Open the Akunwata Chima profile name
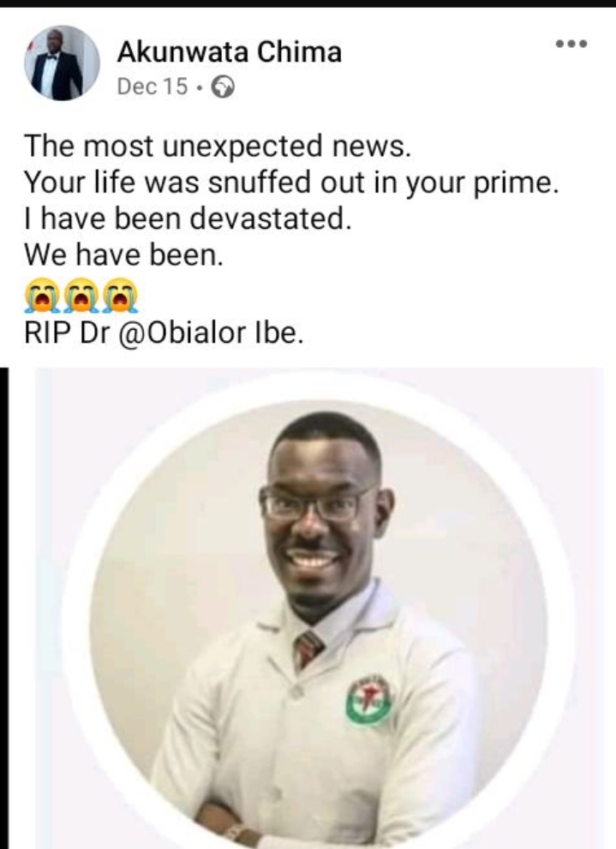The height and width of the screenshot is (849, 616). 229,53
